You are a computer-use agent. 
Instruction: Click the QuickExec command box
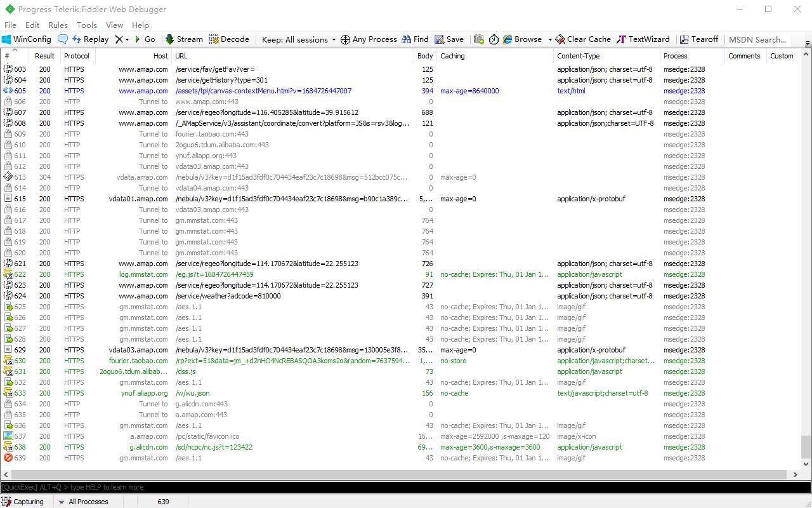coord(405,487)
